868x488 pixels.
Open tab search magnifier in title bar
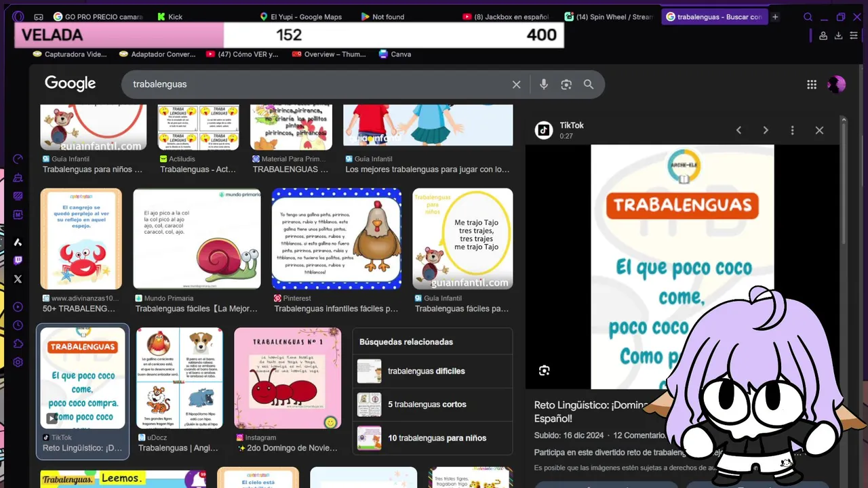click(x=808, y=17)
